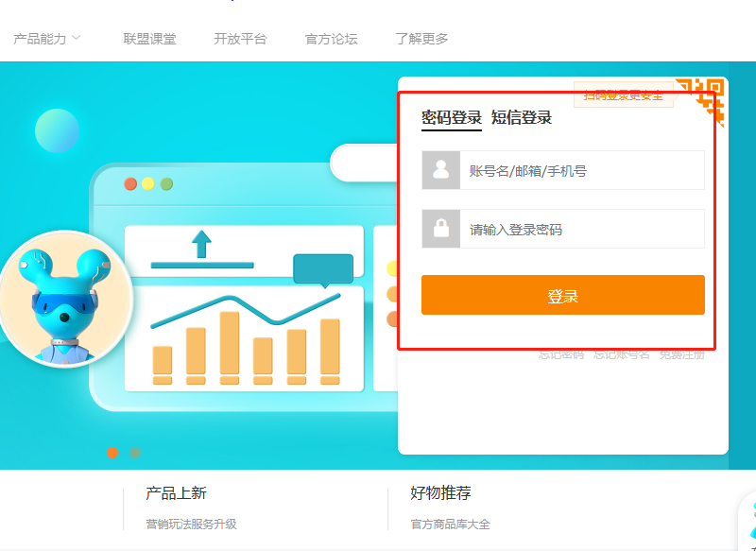
Task: Click the speech bubble icon above chart
Action: point(322,269)
